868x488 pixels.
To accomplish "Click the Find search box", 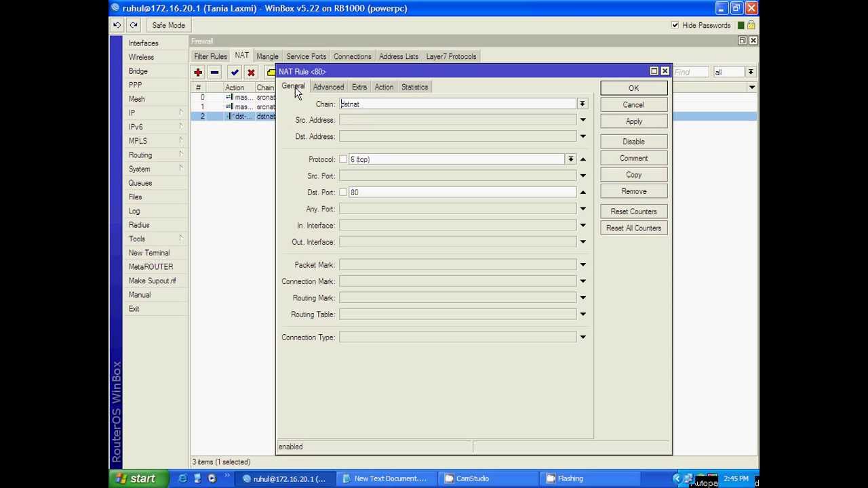I will [x=690, y=72].
